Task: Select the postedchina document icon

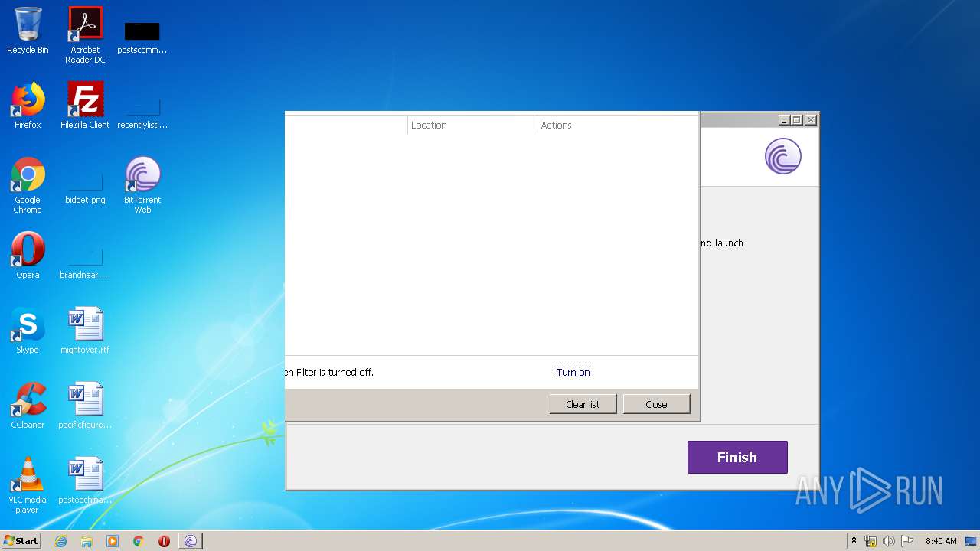Action: (85, 481)
